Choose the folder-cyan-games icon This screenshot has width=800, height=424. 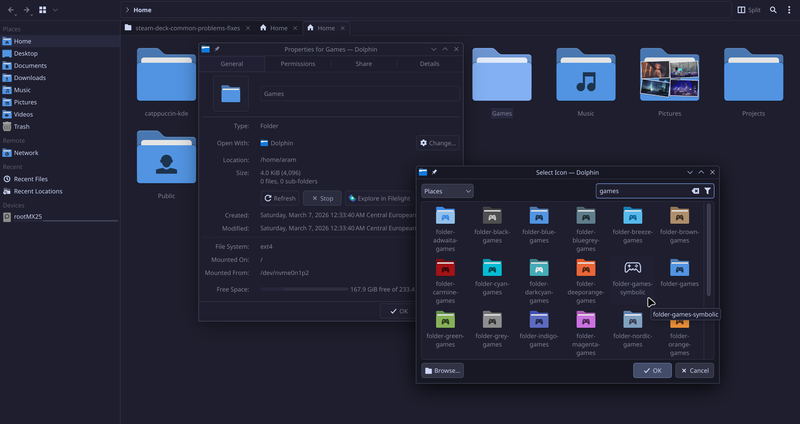[492, 268]
